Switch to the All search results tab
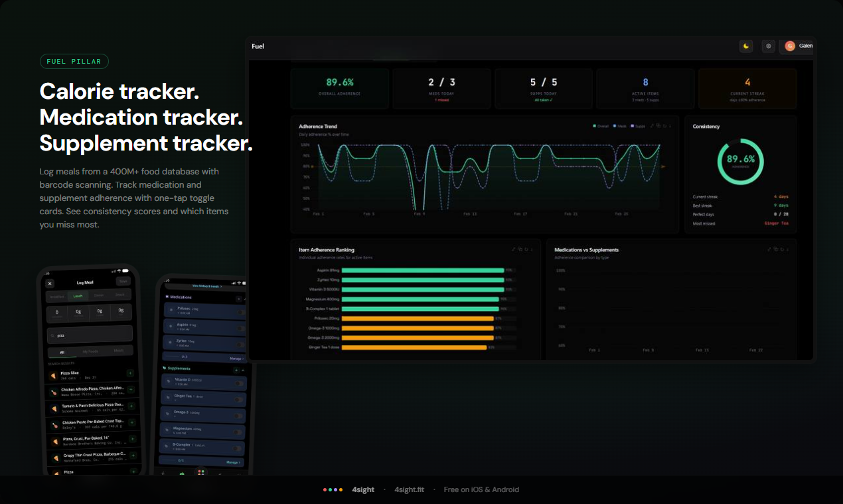Image resolution: width=843 pixels, height=504 pixels. click(x=62, y=352)
